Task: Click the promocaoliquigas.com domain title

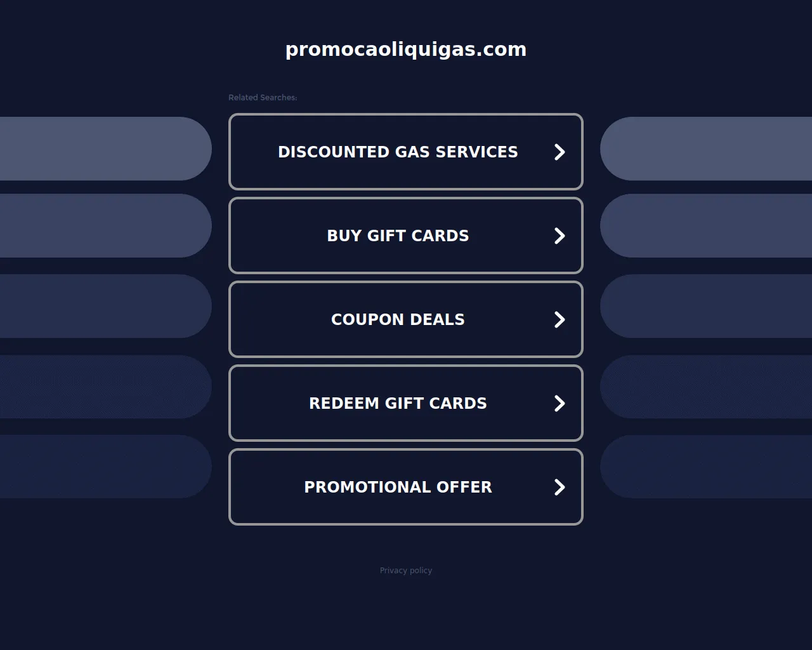Action: pyautogui.click(x=406, y=50)
